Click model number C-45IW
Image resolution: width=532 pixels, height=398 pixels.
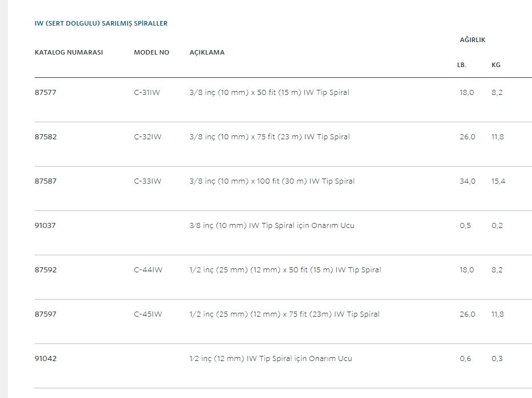click(x=148, y=314)
